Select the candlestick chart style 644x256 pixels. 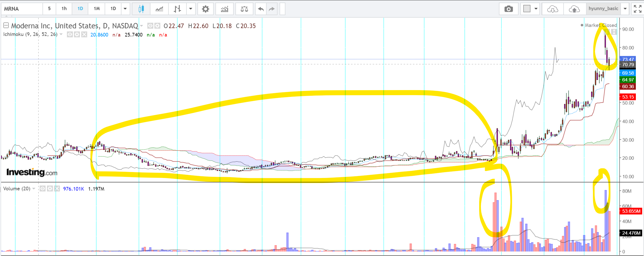coord(141,9)
